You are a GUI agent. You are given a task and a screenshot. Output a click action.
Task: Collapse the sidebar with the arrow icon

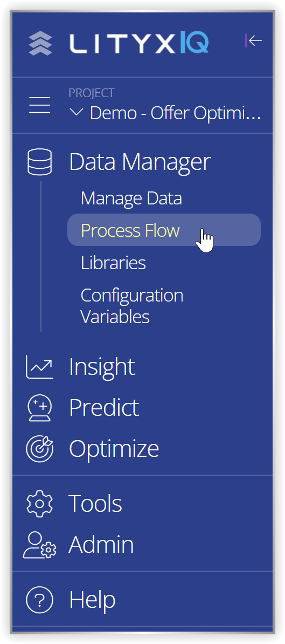[x=253, y=40]
